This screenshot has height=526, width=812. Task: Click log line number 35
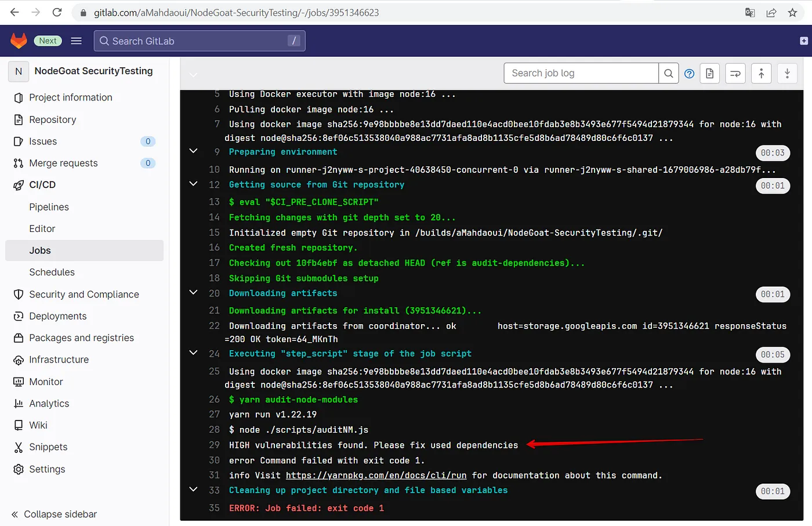(214, 507)
